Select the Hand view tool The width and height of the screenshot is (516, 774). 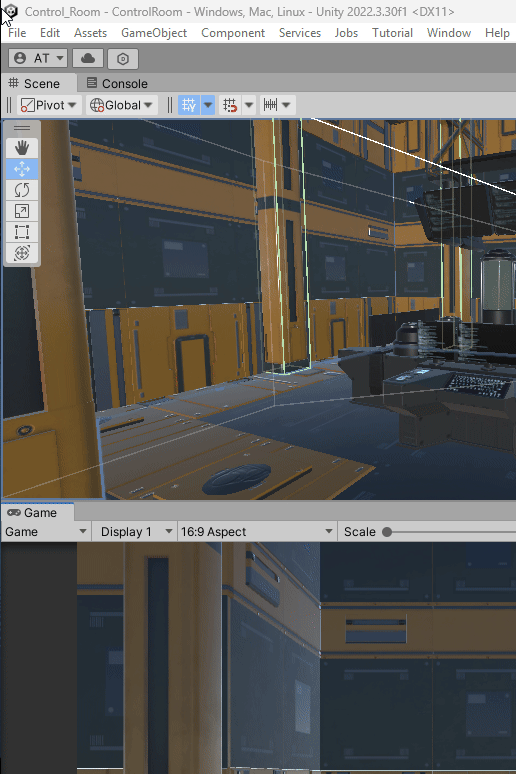coord(22,148)
